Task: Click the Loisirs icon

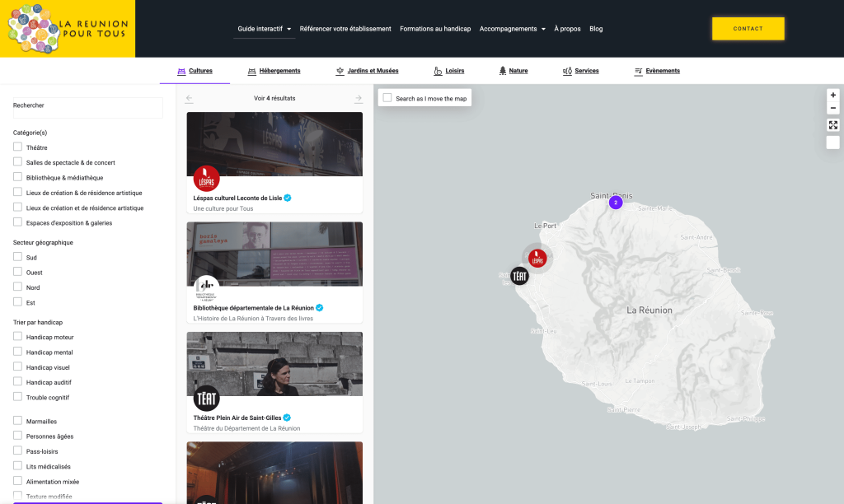Action: pyautogui.click(x=438, y=71)
